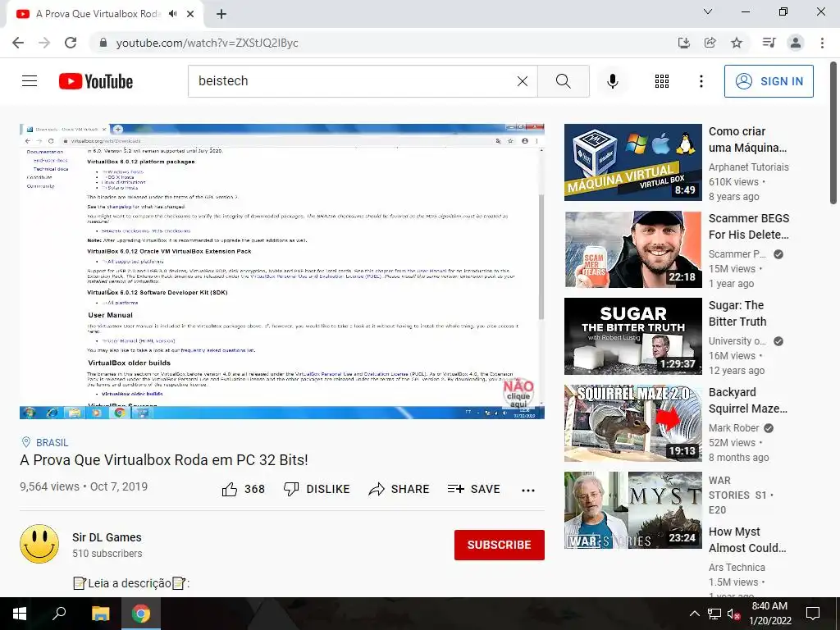Open Sugar The Bitter Truth thumbnail
The image size is (840, 630).
[x=632, y=336]
